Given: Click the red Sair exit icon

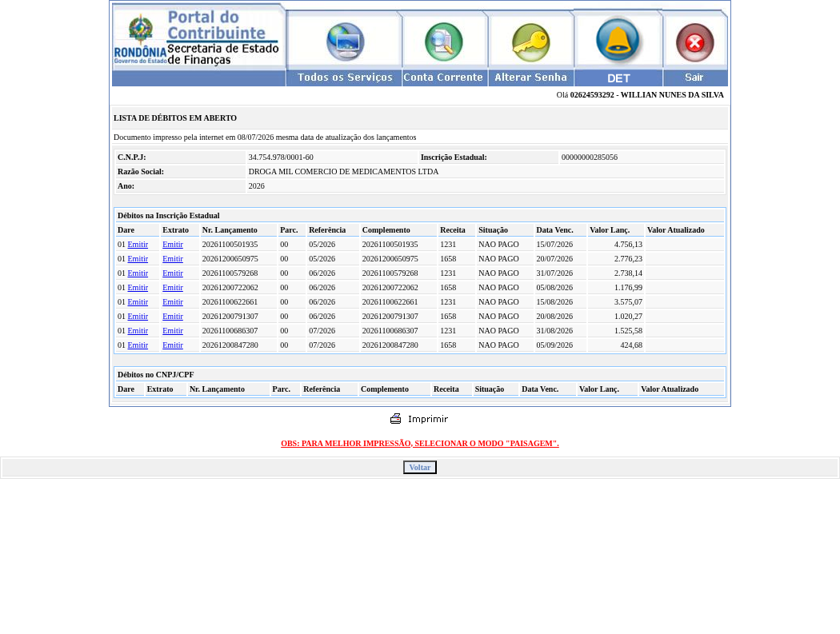Looking at the screenshot, I should coord(695,42).
